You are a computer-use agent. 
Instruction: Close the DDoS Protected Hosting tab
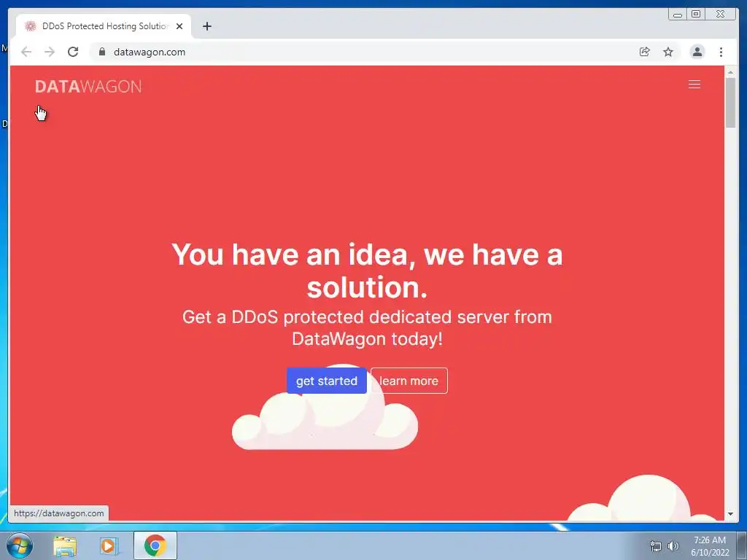pyautogui.click(x=179, y=26)
